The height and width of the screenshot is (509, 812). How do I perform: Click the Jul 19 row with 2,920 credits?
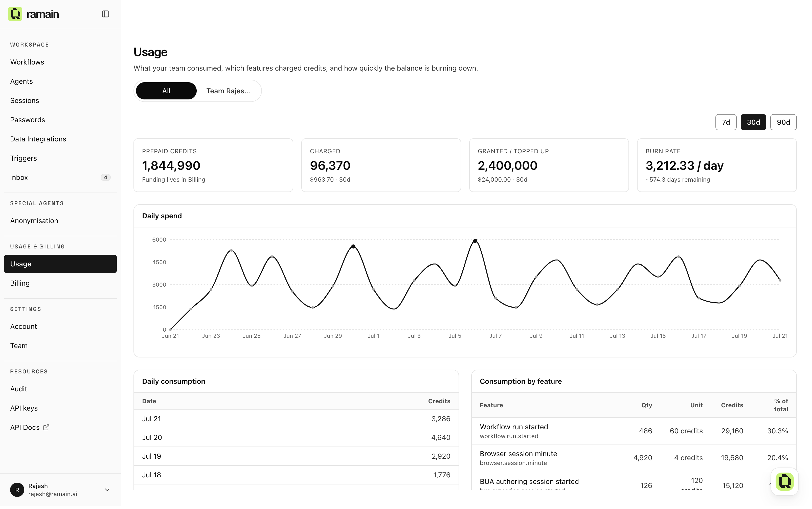(x=296, y=456)
